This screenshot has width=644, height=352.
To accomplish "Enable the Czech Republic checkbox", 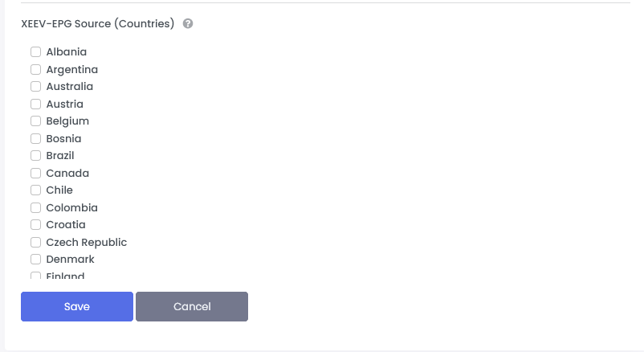I will pyautogui.click(x=35, y=243).
